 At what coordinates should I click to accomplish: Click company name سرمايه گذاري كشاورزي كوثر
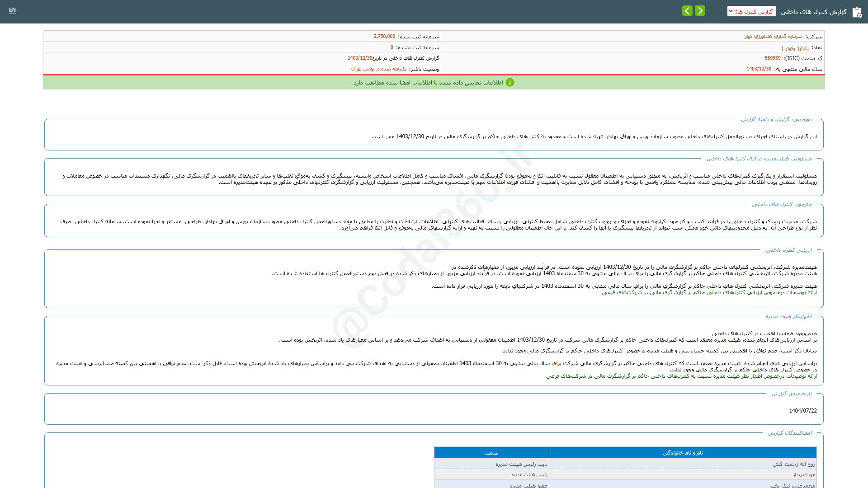[774, 37]
